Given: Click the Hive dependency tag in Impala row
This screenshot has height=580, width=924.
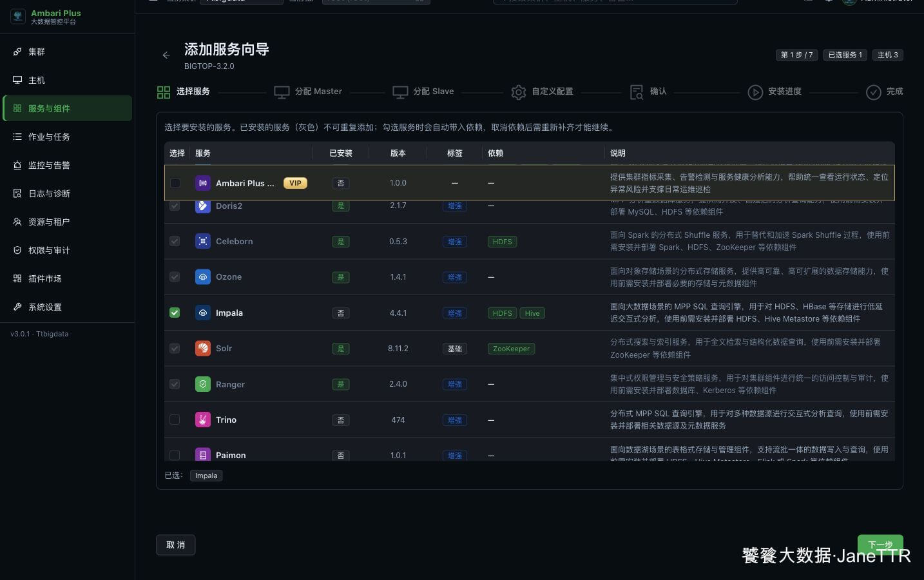Looking at the screenshot, I should click(x=532, y=313).
